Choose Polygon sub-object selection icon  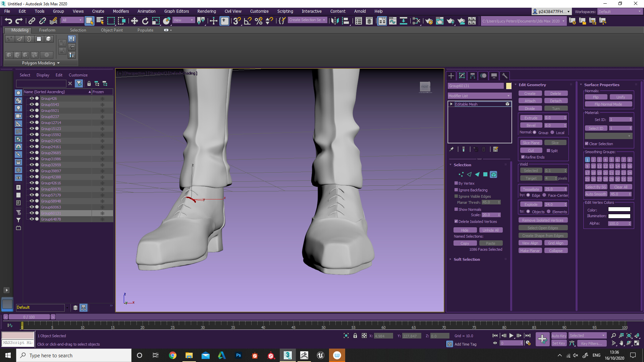(485, 174)
